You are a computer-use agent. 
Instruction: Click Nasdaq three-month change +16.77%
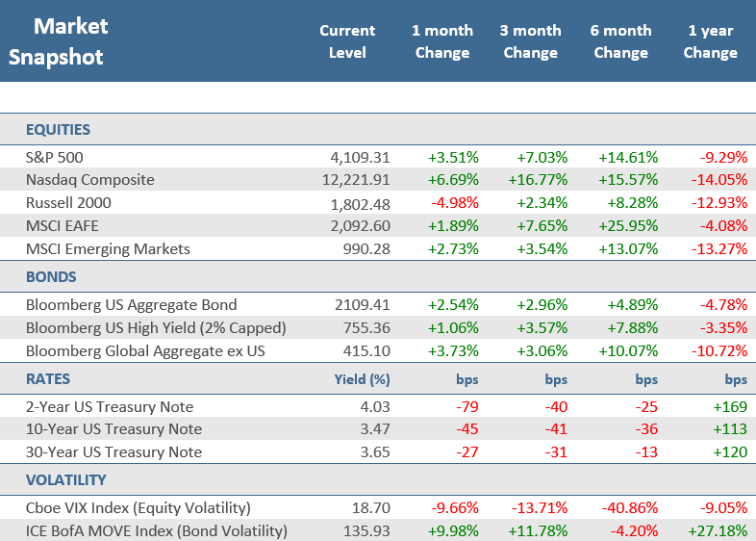pos(538,179)
